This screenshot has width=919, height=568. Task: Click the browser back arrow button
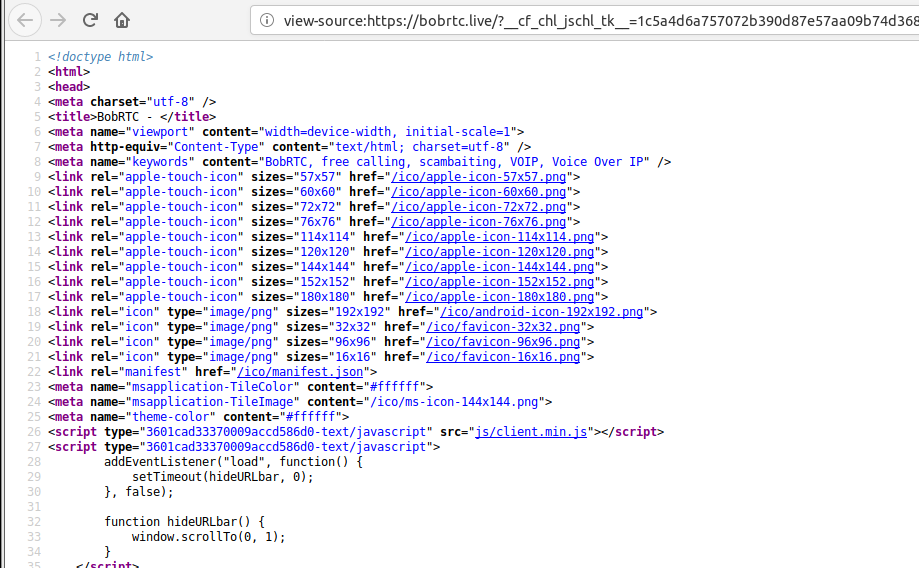pyautogui.click(x=25, y=21)
